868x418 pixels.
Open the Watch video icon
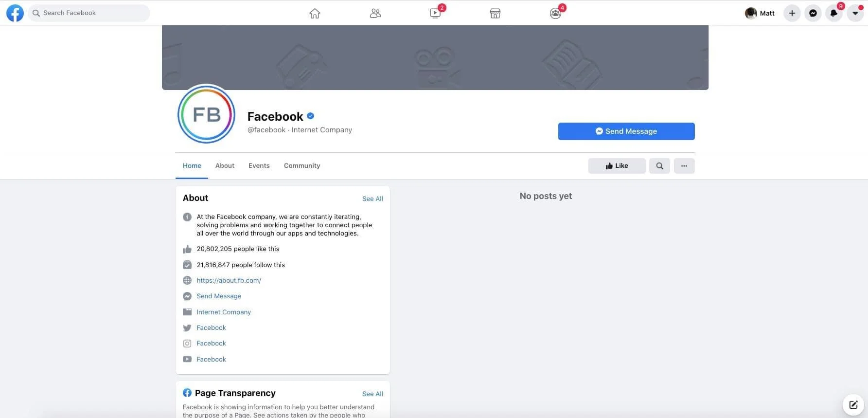click(x=435, y=14)
